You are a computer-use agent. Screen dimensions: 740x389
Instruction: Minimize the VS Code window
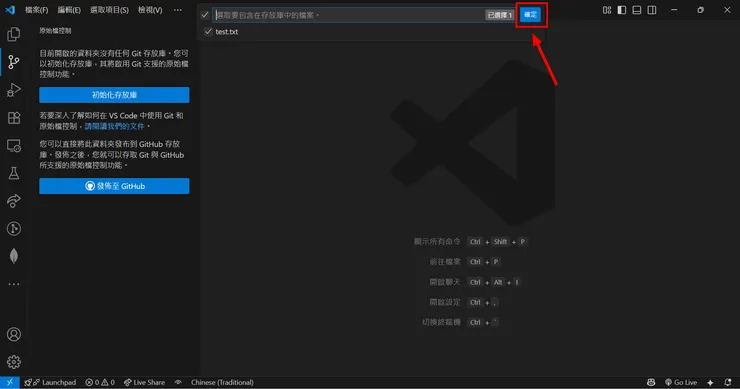(x=674, y=10)
